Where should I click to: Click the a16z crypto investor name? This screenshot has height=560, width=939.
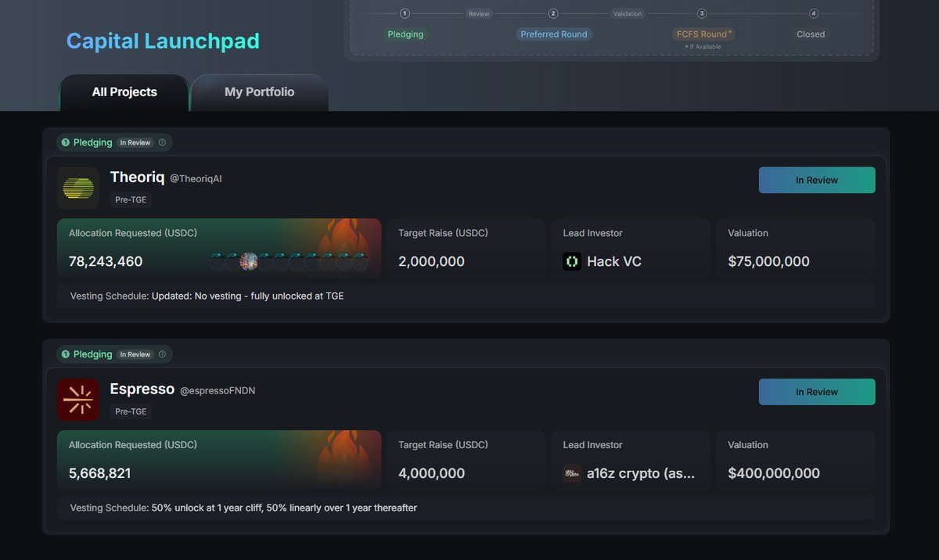click(x=641, y=473)
